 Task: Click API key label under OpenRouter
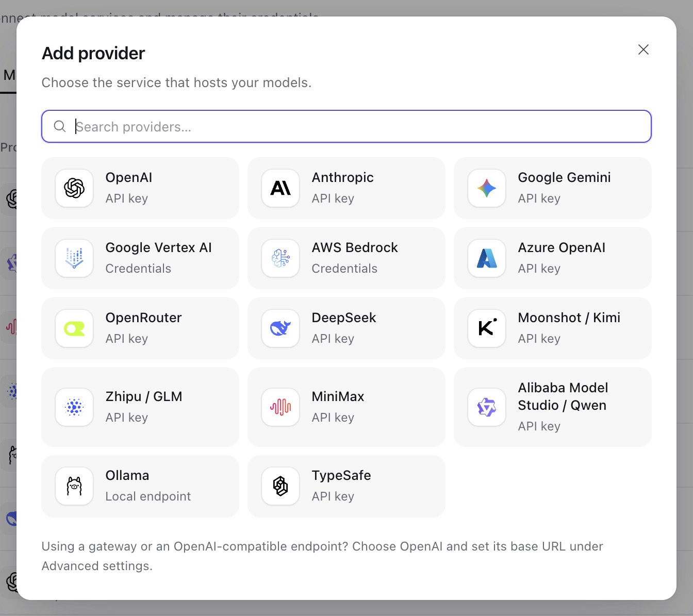click(127, 339)
